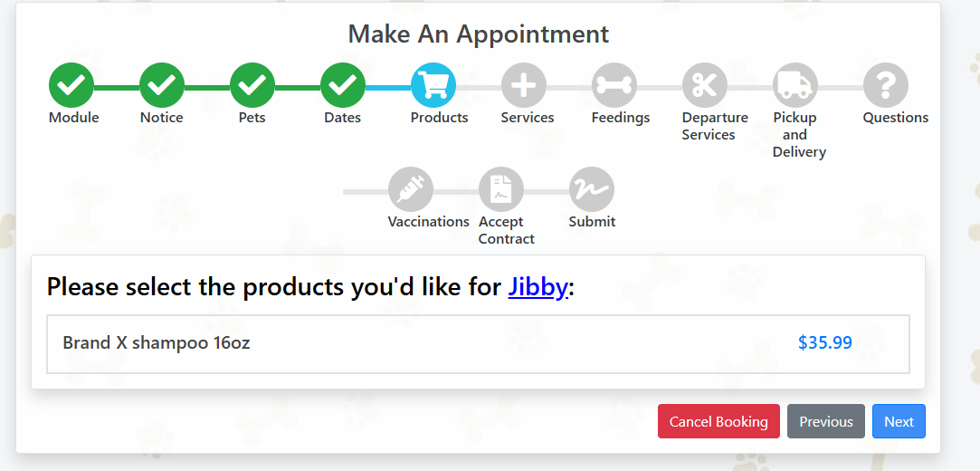This screenshot has height=471, width=980.
Task: Click the red Cancel Booking button
Action: pyautogui.click(x=718, y=421)
